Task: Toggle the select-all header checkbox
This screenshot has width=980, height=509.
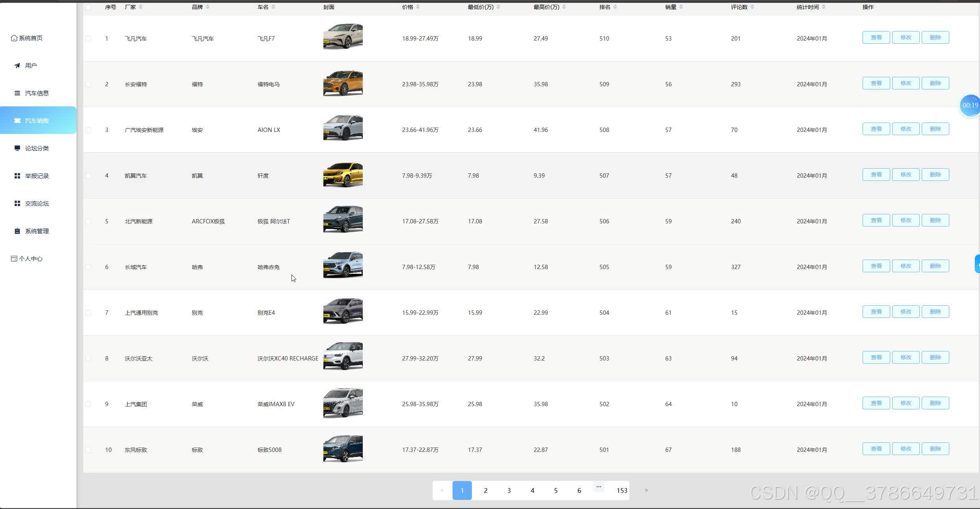Action: click(88, 7)
